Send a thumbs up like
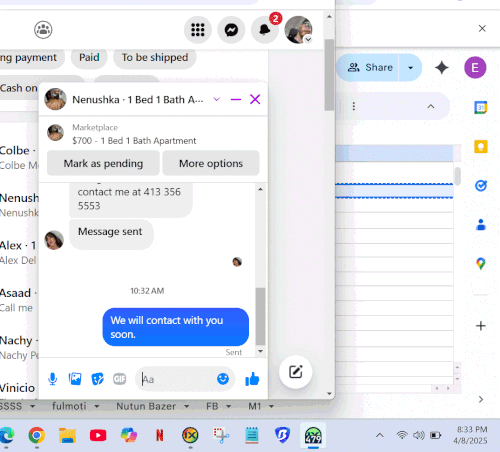This screenshot has width=500, height=452. tap(252, 379)
